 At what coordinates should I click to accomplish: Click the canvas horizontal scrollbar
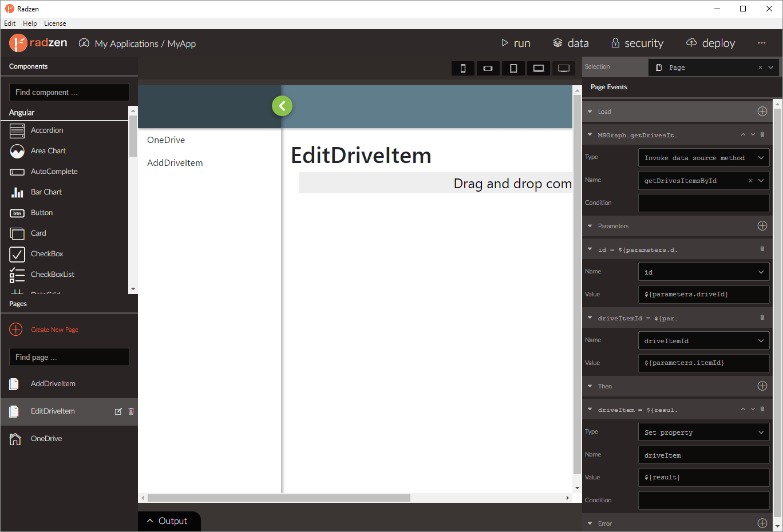point(279,498)
